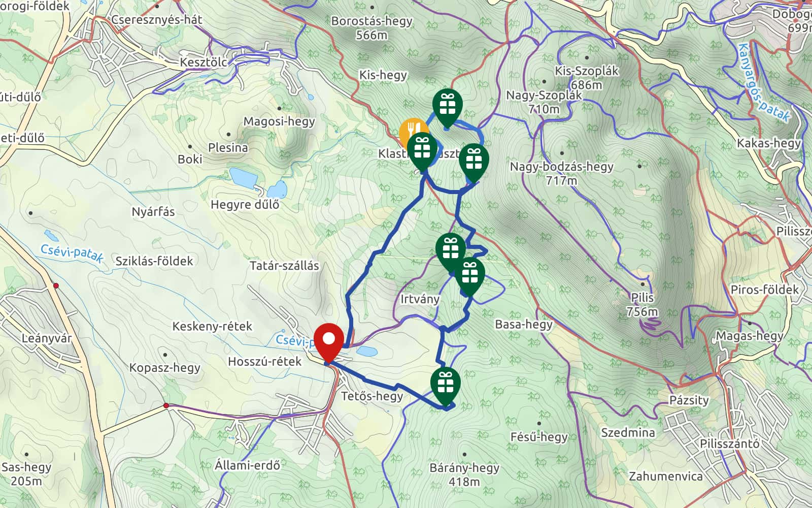812x508 pixels.
Task: Select the Magosi-hegy hill label
Action: pos(279,121)
